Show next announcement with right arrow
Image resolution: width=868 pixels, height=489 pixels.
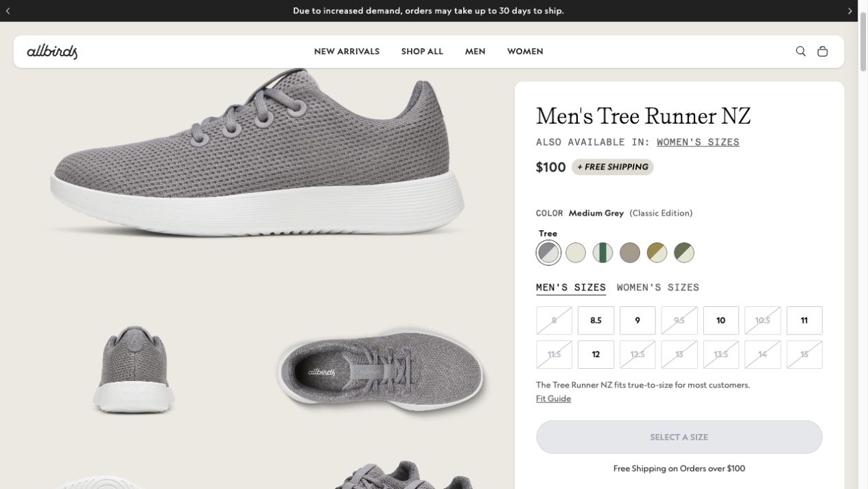click(x=849, y=11)
